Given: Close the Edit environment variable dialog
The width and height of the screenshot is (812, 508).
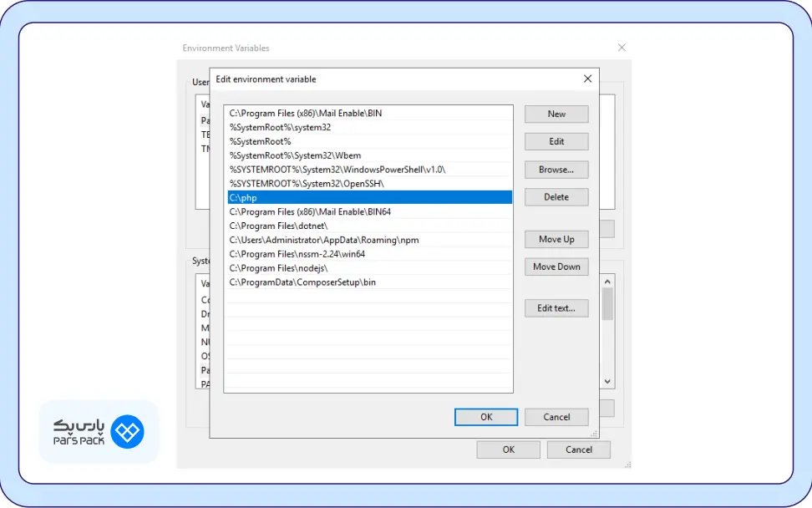Looking at the screenshot, I should click(587, 79).
